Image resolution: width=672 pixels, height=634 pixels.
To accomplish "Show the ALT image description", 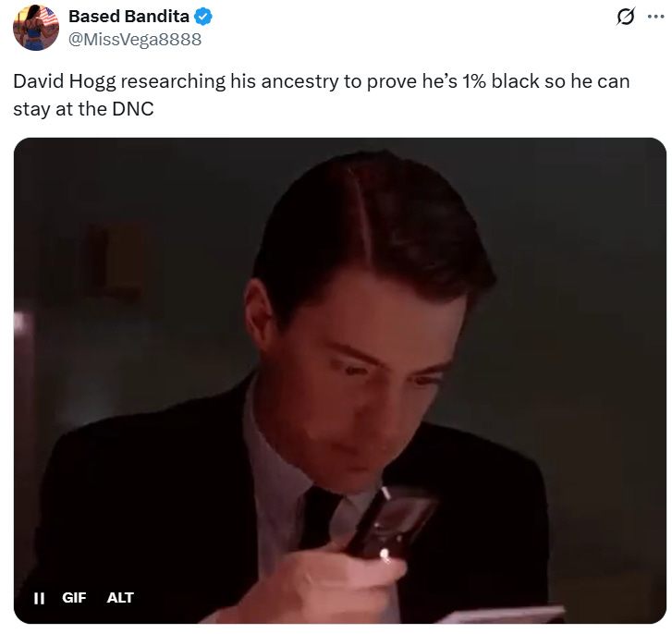I will pyautogui.click(x=120, y=598).
